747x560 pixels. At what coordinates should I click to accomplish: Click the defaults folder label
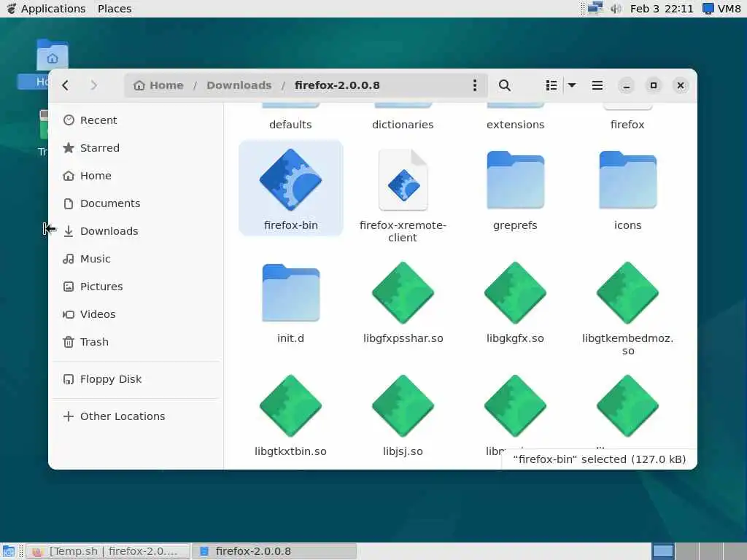tap(290, 125)
